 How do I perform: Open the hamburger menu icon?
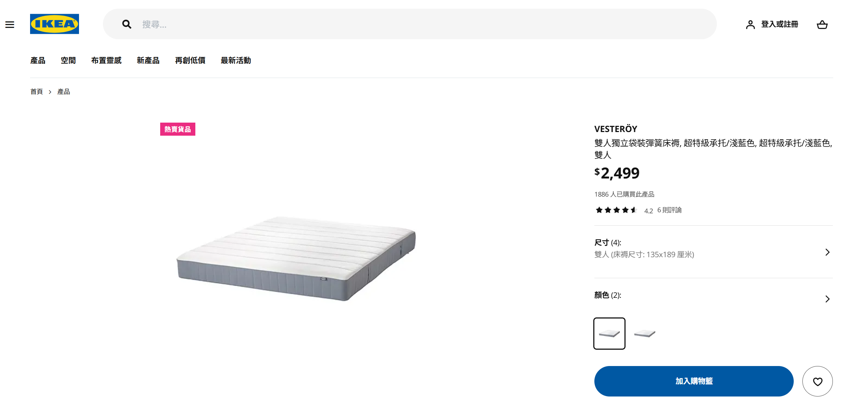10,25
